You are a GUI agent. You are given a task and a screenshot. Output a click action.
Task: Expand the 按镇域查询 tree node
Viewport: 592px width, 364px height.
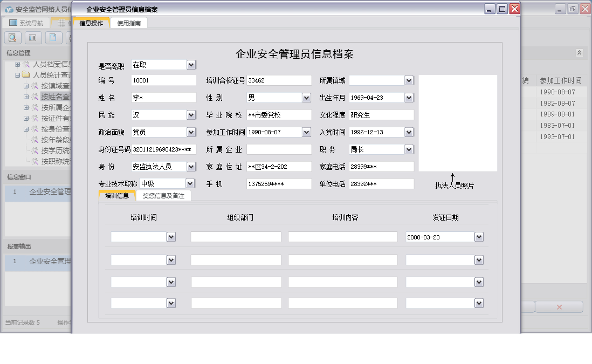[26, 87]
